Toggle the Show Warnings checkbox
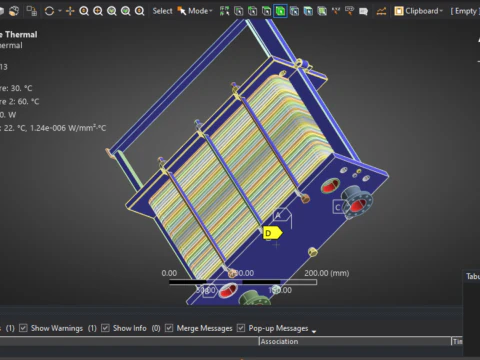 (23, 328)
